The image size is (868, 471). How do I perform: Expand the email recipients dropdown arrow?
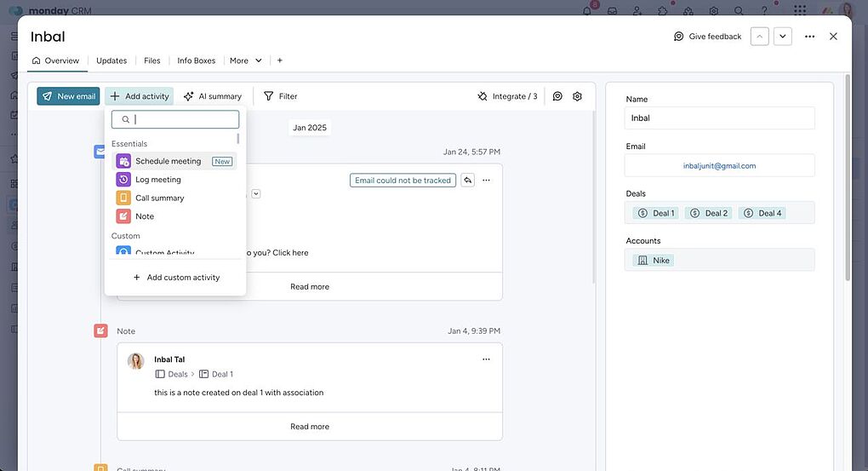(256, 194)
